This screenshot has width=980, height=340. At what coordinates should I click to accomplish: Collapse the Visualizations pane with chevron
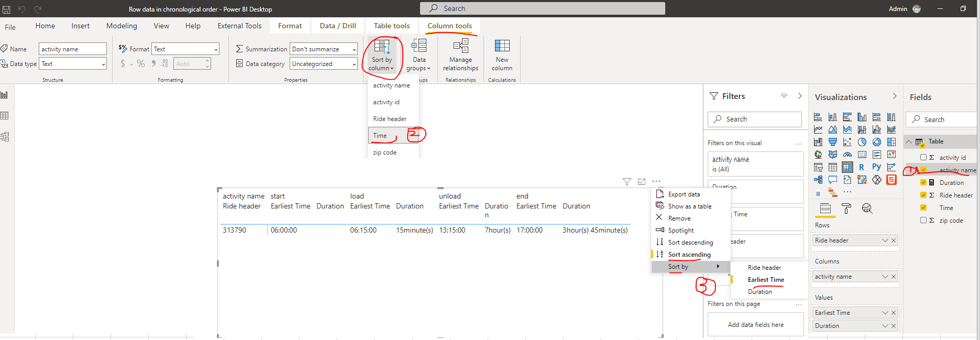pyautogui.click(x=895, y=96)
